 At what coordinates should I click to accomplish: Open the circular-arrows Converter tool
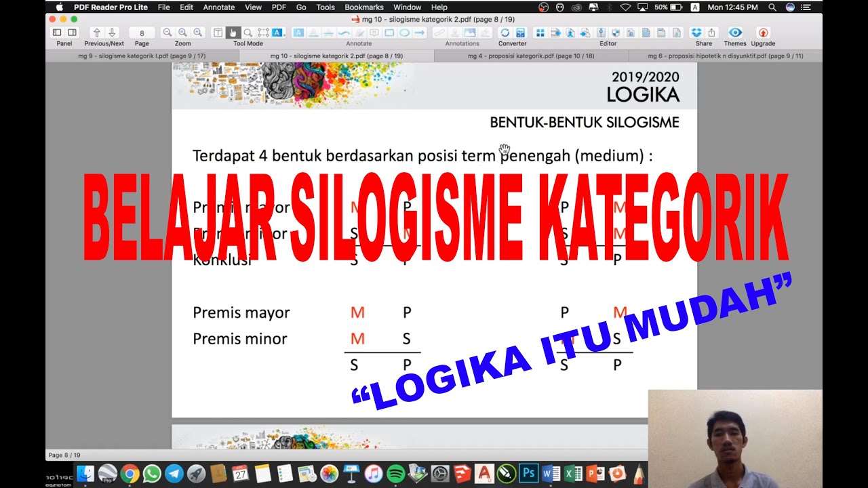tap(505, 33)
